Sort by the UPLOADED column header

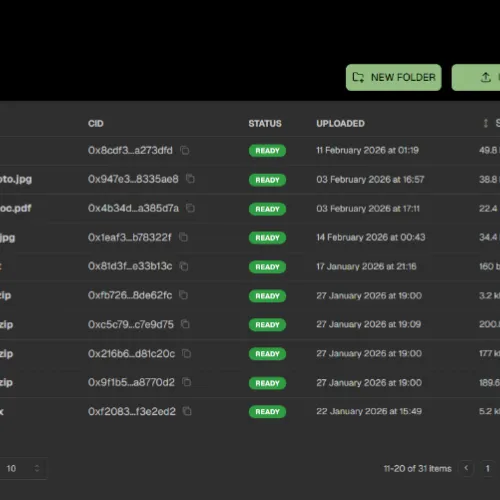tap(340, 124)
